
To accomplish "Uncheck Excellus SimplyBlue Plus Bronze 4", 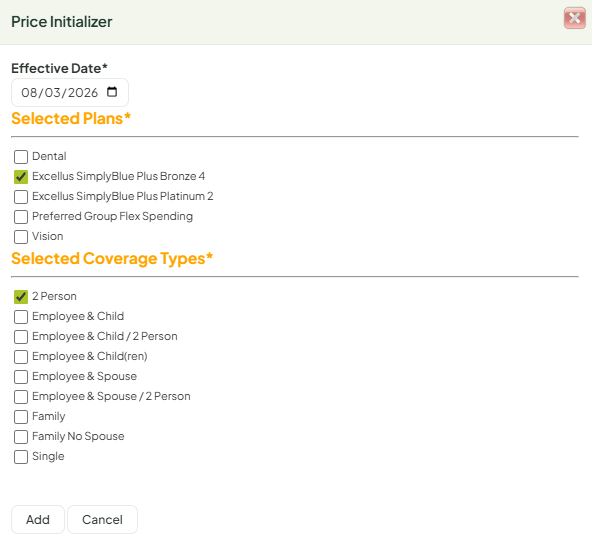I will pyautogui.click(x=21, y=177).
